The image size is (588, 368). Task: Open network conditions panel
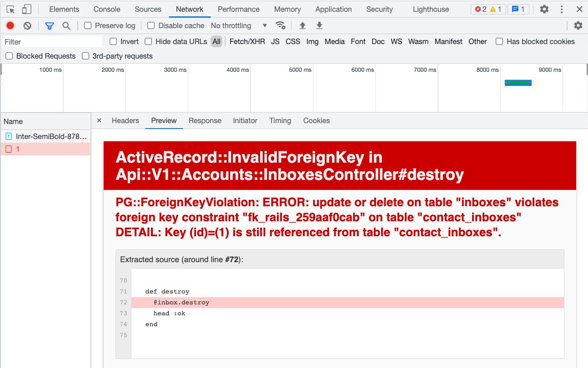[x=281, y=25]
